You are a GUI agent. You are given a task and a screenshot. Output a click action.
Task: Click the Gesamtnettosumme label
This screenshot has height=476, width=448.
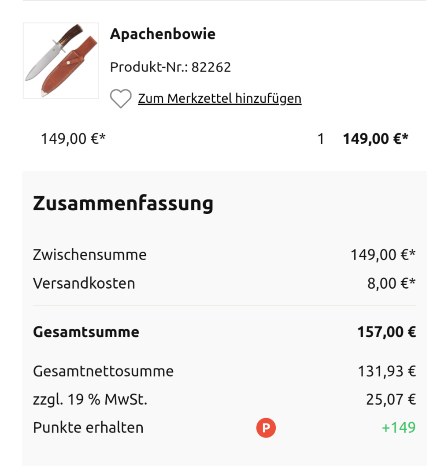pyautogui.click(x=103, y=371)
